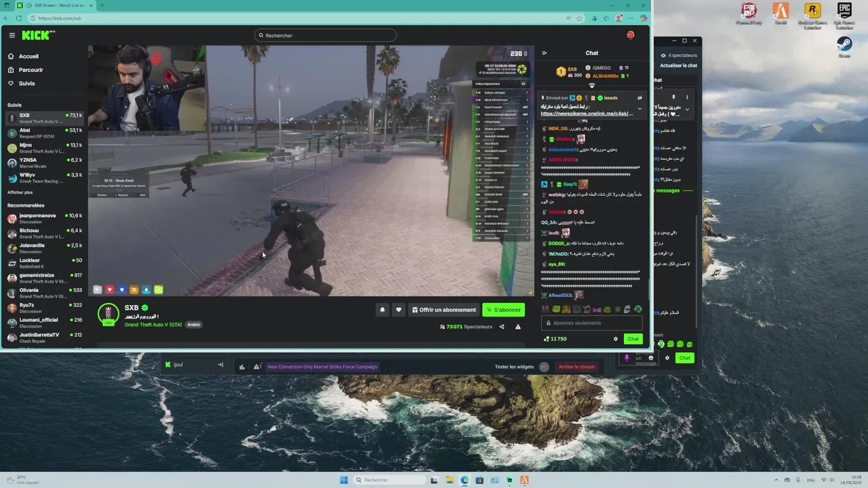Hide the pinned message in chat
This screenshot has width=868, height=488.
coord(639,98)
